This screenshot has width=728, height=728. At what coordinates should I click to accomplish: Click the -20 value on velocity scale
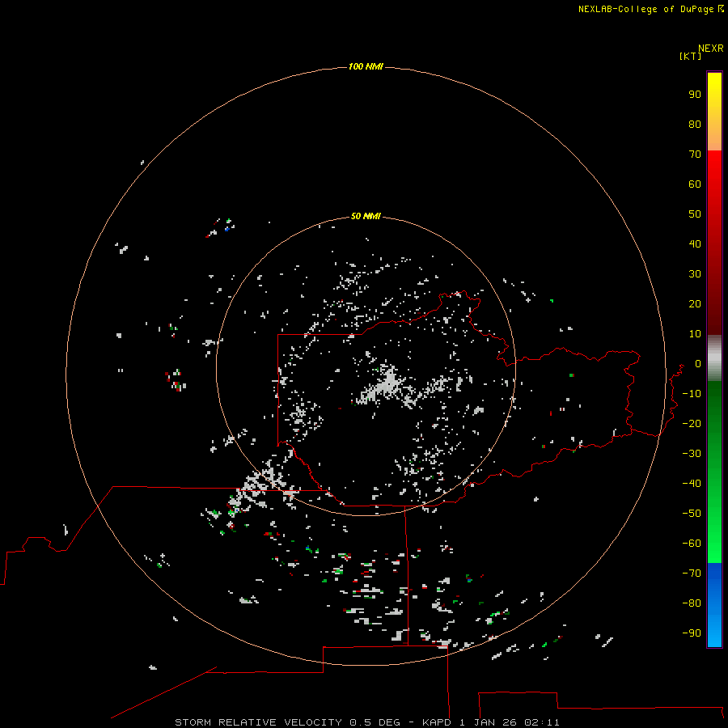pos(692,423)
